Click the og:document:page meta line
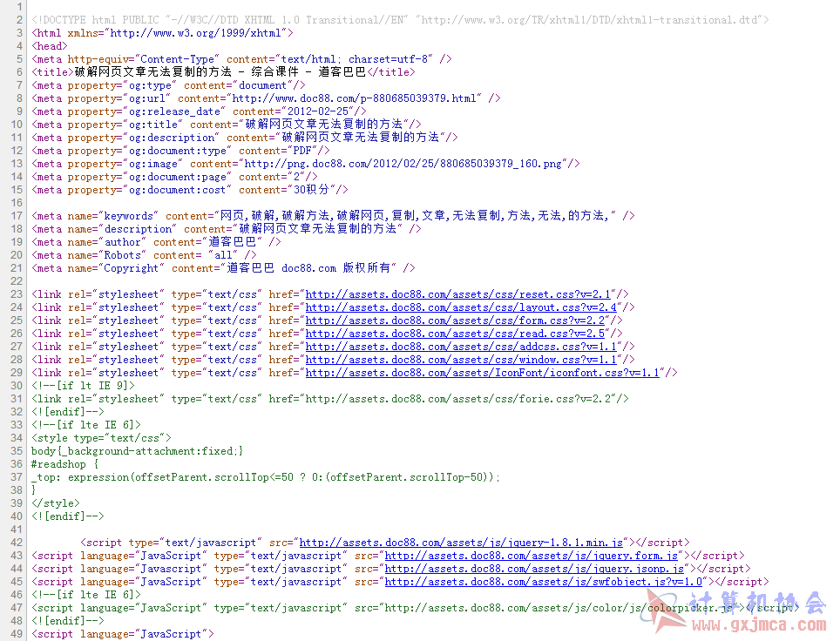This screenshot has height=641, width=840. (174, 178)
